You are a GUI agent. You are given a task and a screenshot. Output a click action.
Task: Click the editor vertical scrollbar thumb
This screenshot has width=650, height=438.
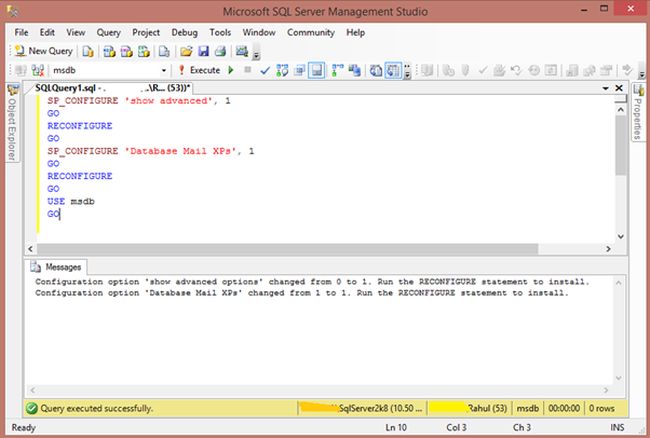pyautogui.click(x=621, y=145)
